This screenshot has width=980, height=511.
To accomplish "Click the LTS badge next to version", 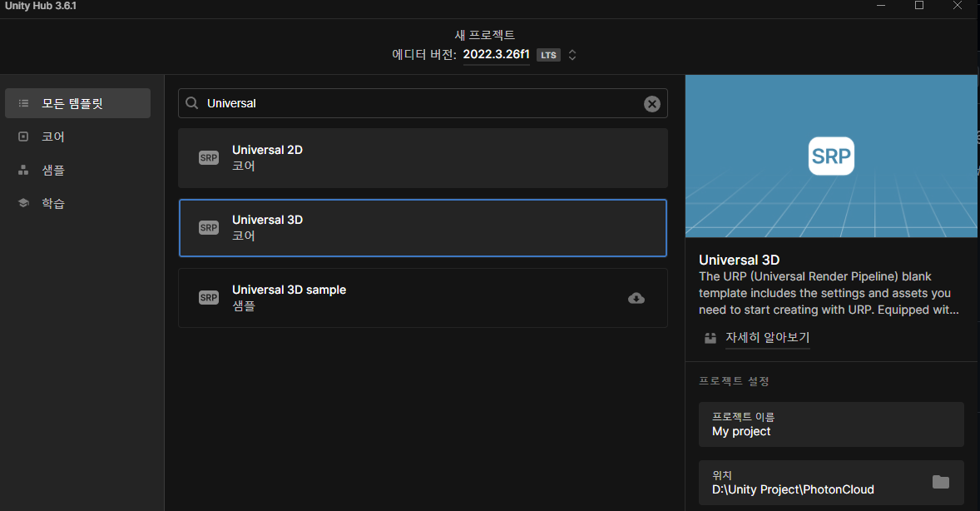I will [x=549, y=55].
